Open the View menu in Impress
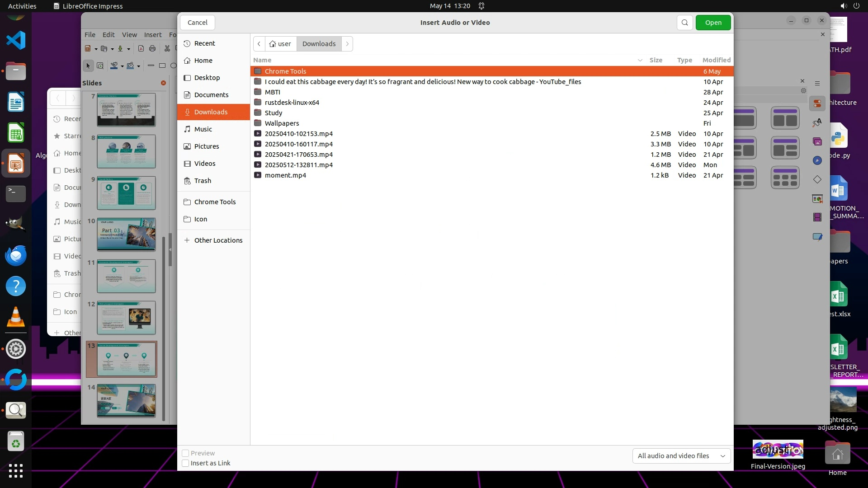 pos(129,35)
